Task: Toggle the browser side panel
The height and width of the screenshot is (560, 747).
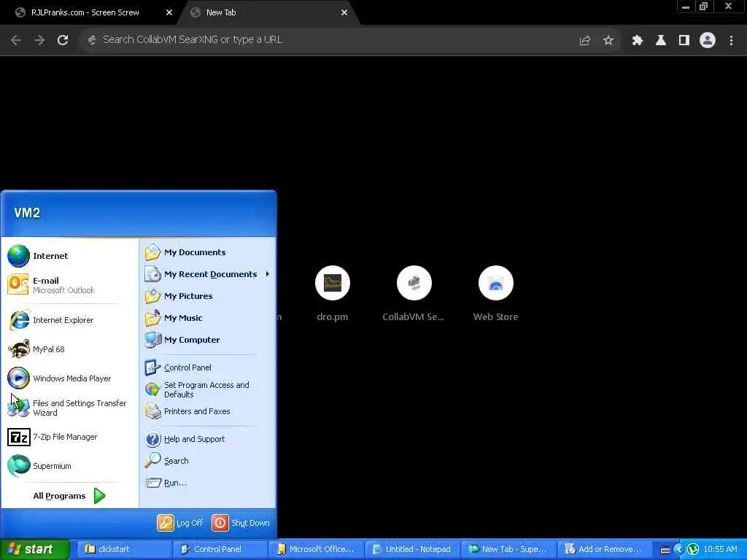Action: (x=684, y=41)
